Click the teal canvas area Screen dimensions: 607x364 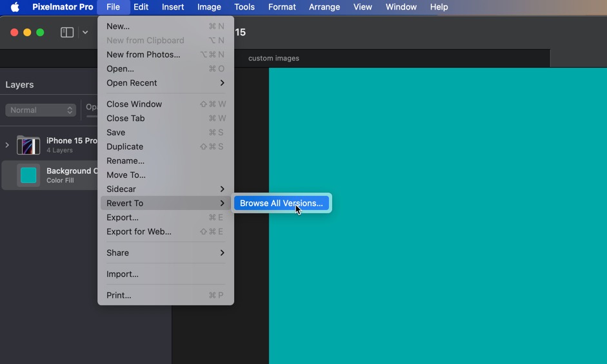click(438, 216)
